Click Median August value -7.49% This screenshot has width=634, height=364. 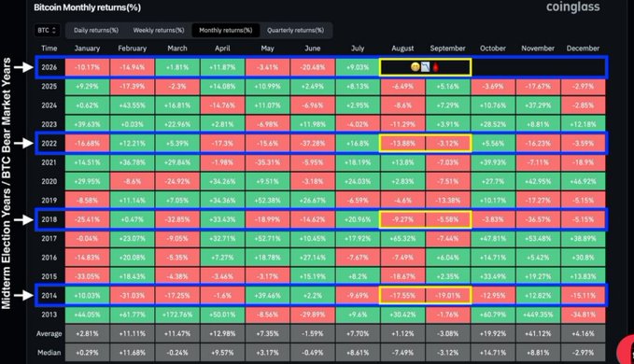402,352
